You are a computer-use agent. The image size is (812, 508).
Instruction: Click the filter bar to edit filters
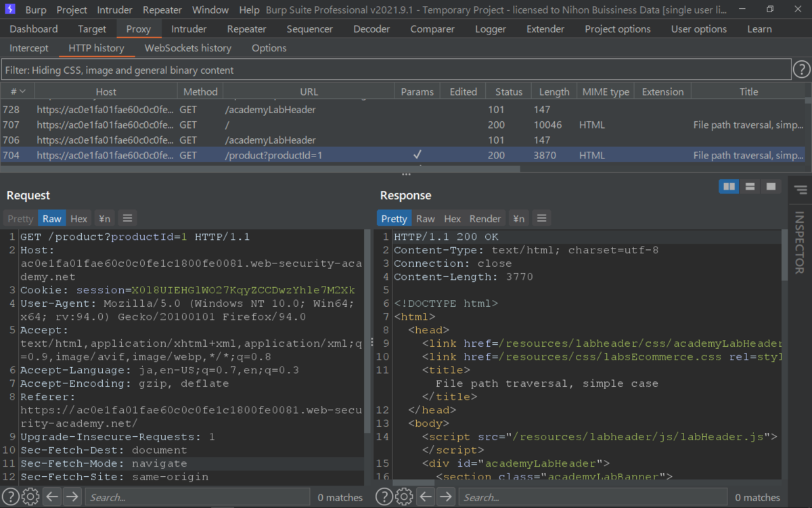(396, 70)
